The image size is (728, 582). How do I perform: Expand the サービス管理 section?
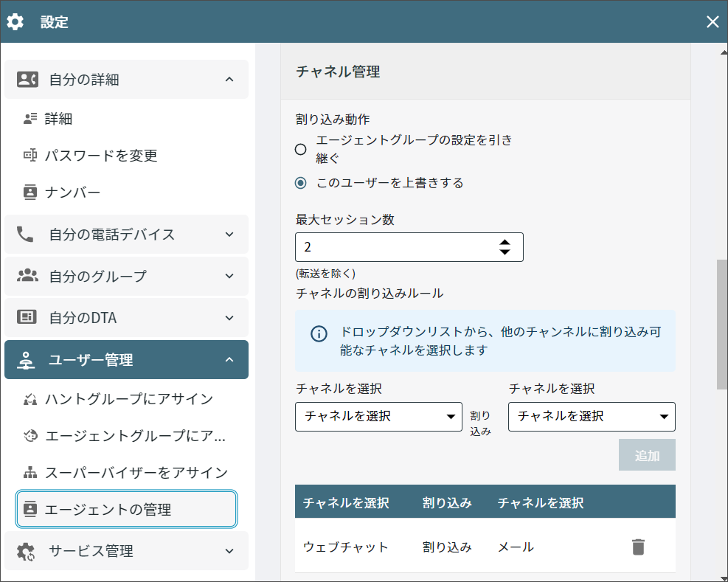(x=126, y=551)
